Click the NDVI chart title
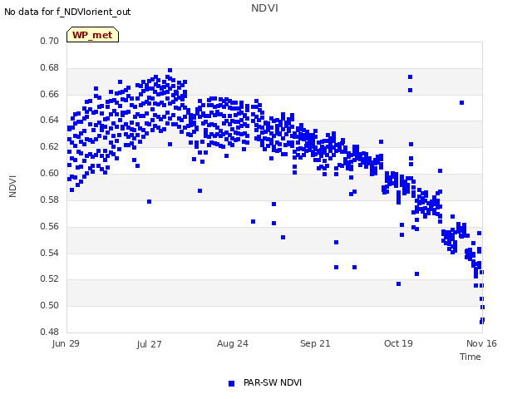 point(264,8)
